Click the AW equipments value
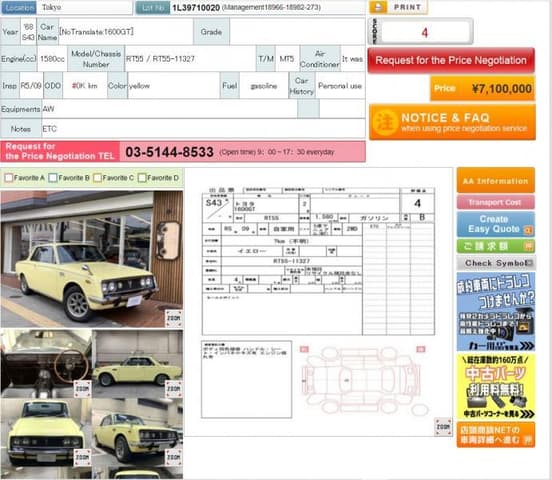 tap(48, 109)
